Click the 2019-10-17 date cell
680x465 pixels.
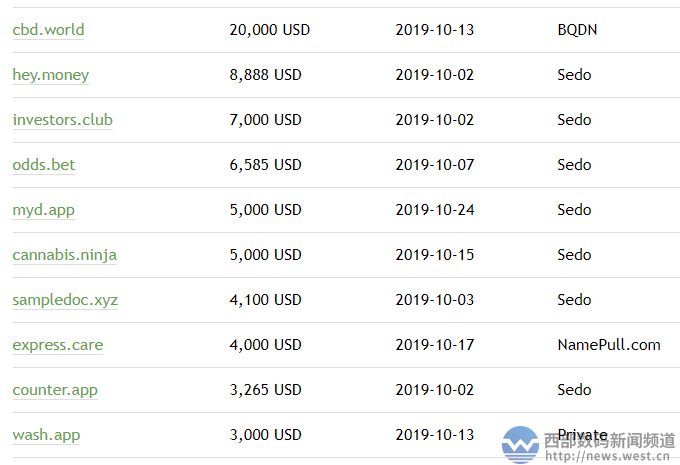[x=435, y=345]
